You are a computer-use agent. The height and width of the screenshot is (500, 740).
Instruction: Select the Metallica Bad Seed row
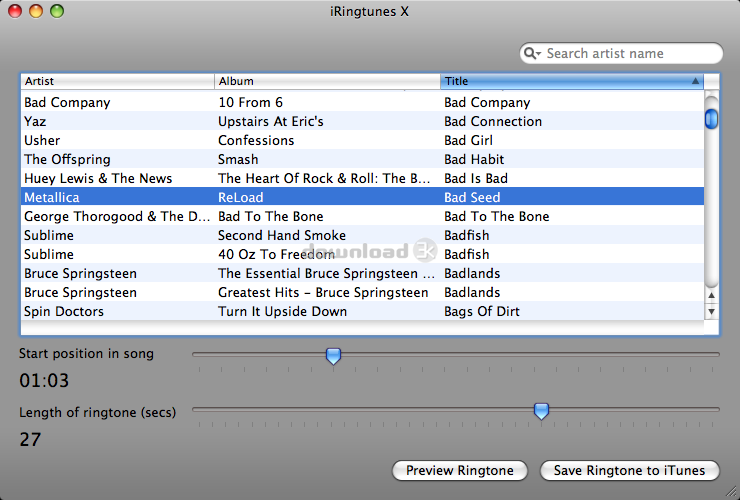coord(362,197)
